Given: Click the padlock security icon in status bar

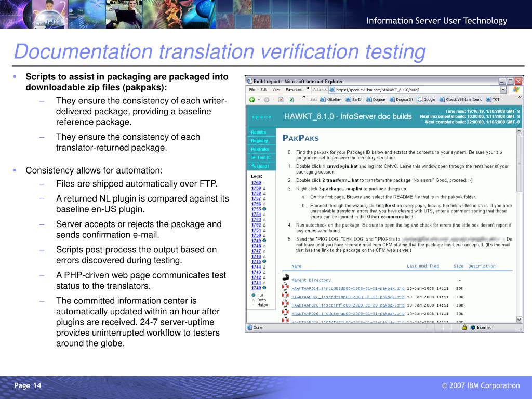Looking at the screenshot, I should tap(464, 327).
